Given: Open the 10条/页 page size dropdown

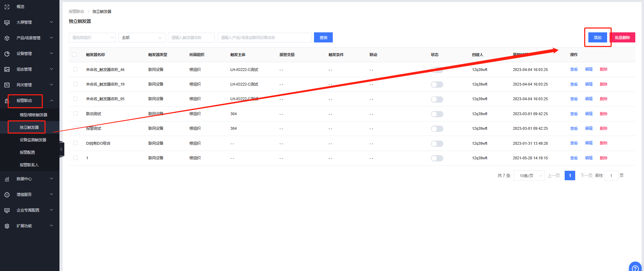Looking at the screenshot, I should 529,176.
